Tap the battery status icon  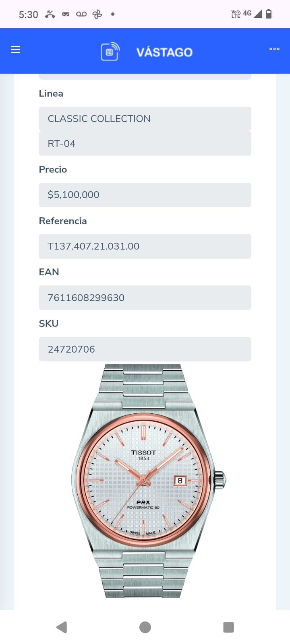[x=269, y=14]
